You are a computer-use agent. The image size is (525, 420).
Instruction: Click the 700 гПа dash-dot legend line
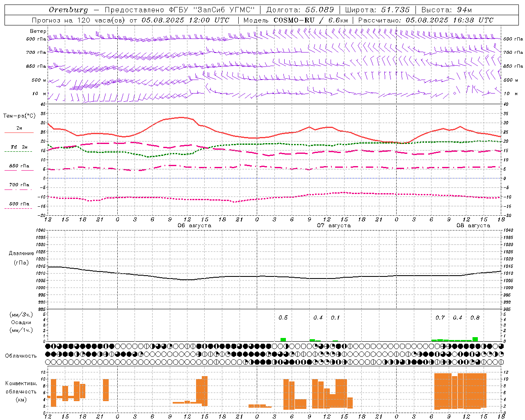point(19,189)
